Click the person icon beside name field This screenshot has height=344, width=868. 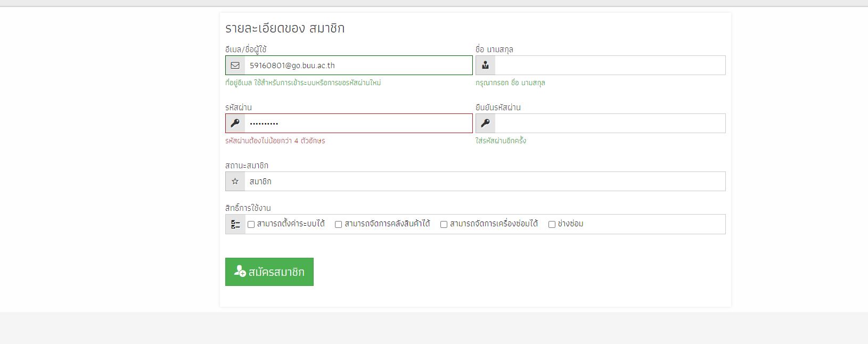coord(485,65)
